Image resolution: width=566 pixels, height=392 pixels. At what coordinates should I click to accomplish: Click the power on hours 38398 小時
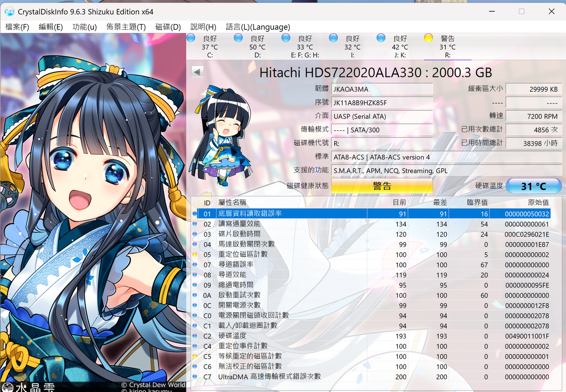[x=534, y=143]
